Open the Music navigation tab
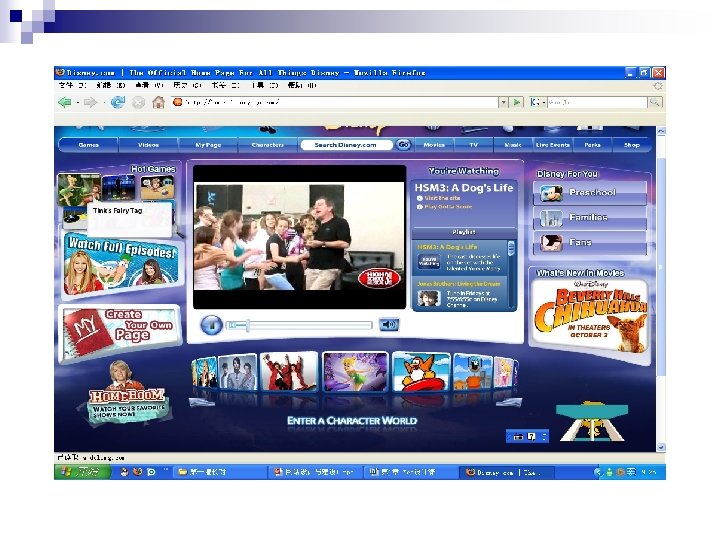Screen dimensions: 720x540 pyautogui.click(x=513, y=145)
